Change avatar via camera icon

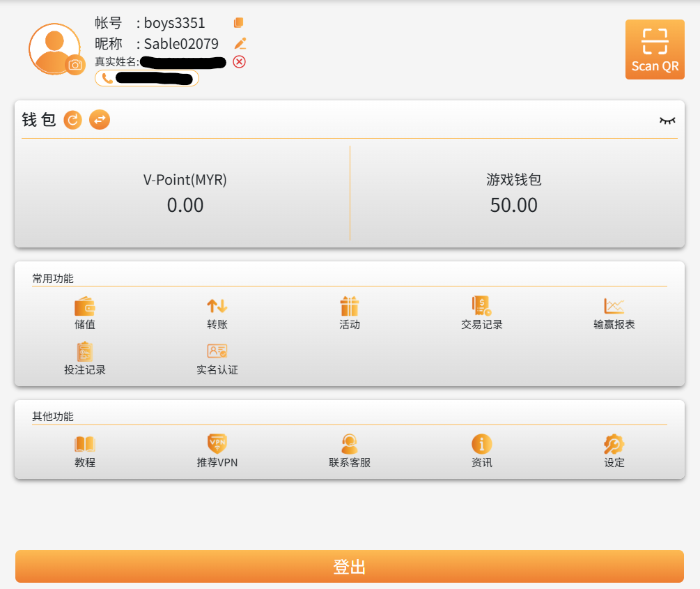pyautogui.click(x=75, y=66)
